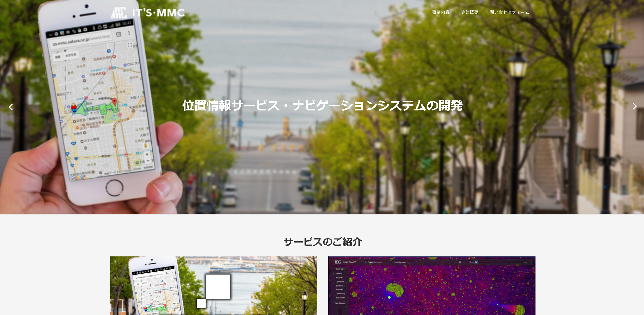Click the IT'S·MMC building logo mark
This screenshot has width=644, height=315.
(119, 13)
